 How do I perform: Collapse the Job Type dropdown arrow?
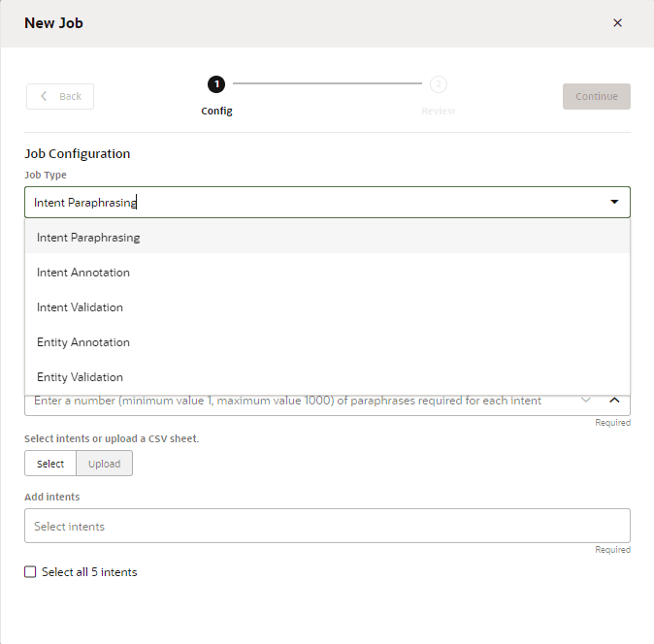[x=613, y=202]
